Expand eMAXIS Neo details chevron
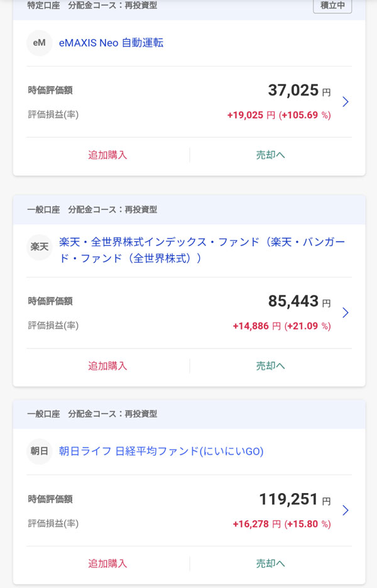The height and width of the screenshot is (588, 377). [345, 102]
